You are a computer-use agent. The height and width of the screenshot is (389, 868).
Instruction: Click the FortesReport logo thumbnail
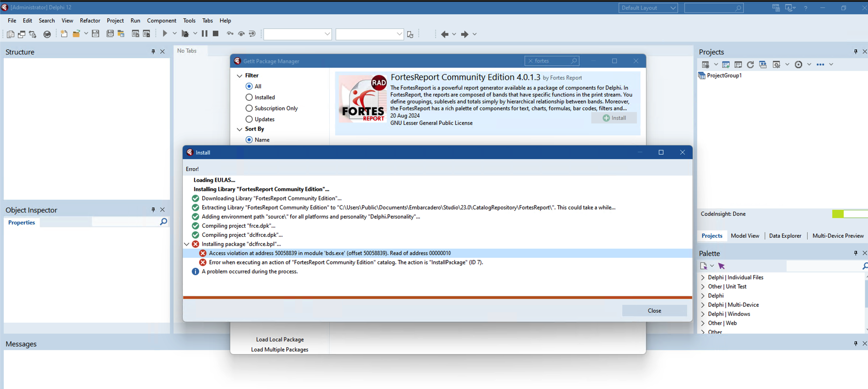pyautogui.click(x=363, y=99)
